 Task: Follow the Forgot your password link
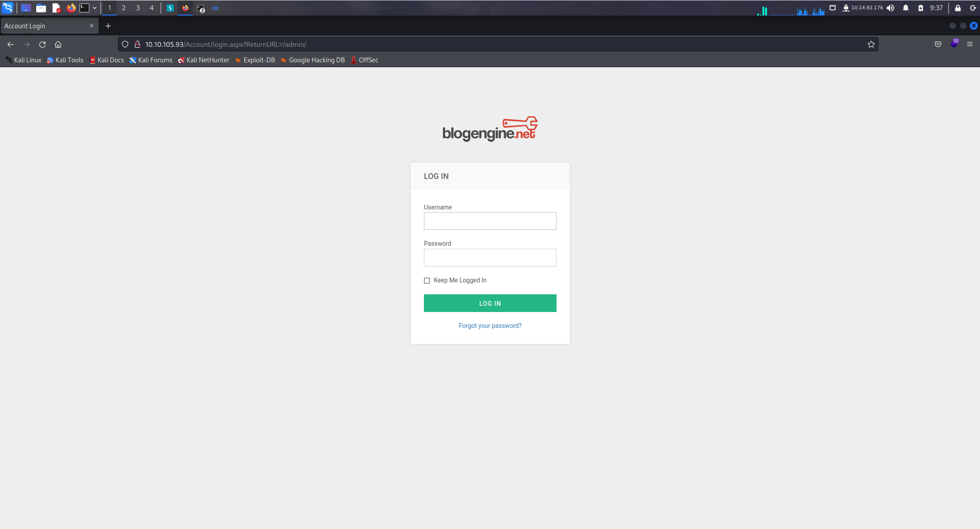[490, 326]
